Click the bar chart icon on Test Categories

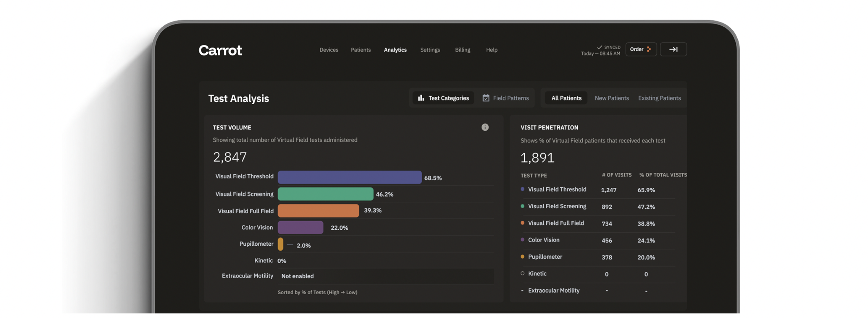[421, 98]
